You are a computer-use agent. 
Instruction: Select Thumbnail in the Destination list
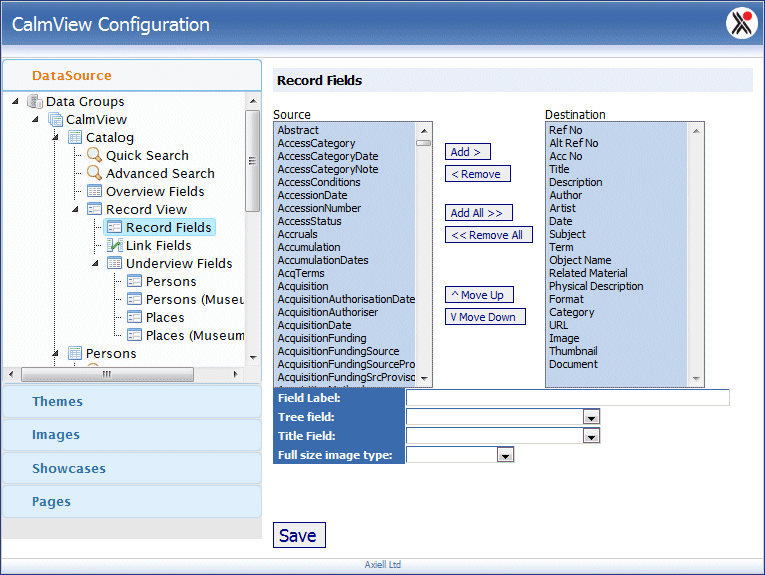(x=573, y=351)
